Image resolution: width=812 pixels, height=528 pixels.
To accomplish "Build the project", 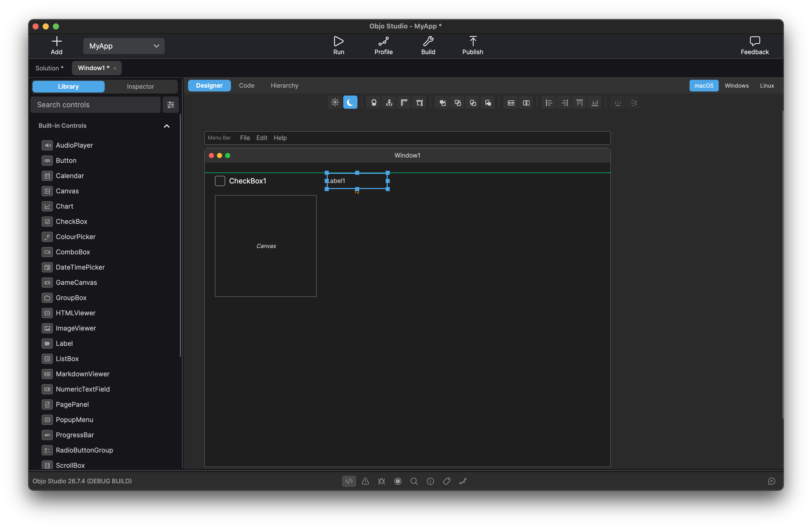I will (428, 46).
